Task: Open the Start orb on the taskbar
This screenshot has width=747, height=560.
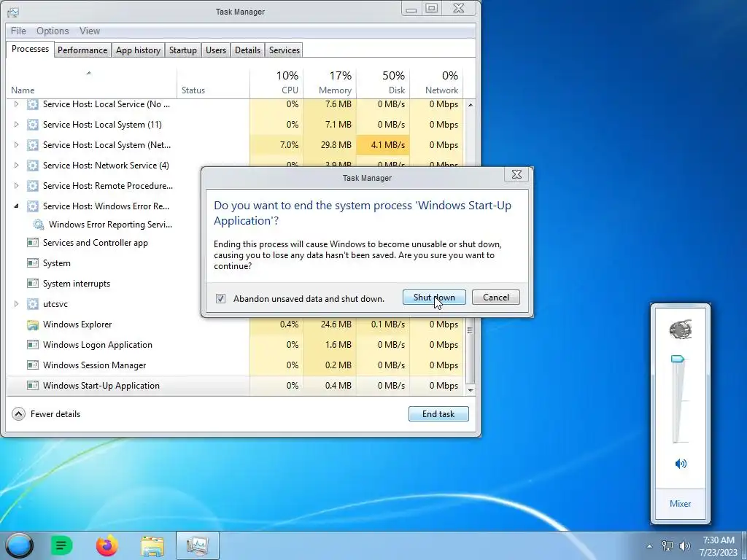Action: pos(19,545)
